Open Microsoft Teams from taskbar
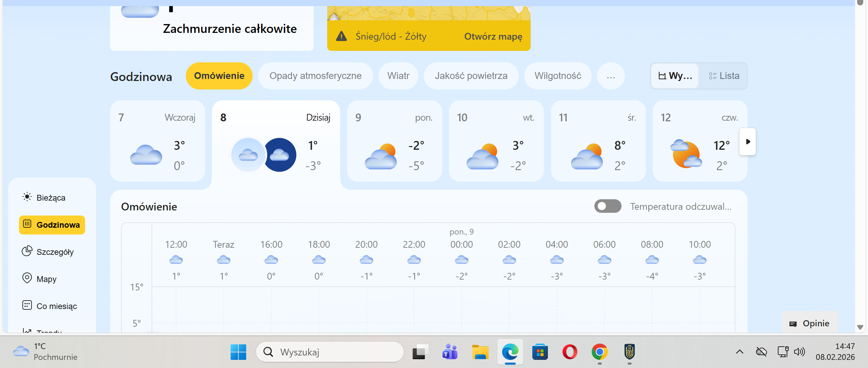 (450, 352)
